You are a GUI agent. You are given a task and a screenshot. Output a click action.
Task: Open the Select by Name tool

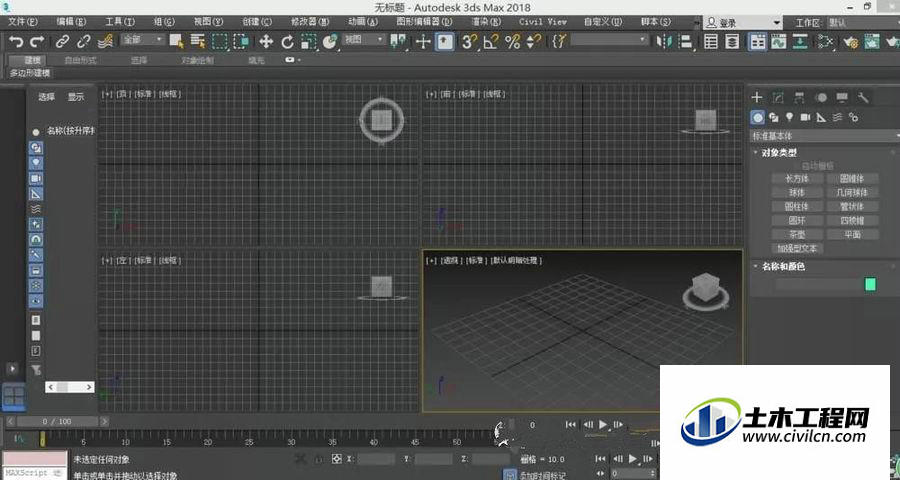click(198, 41)
